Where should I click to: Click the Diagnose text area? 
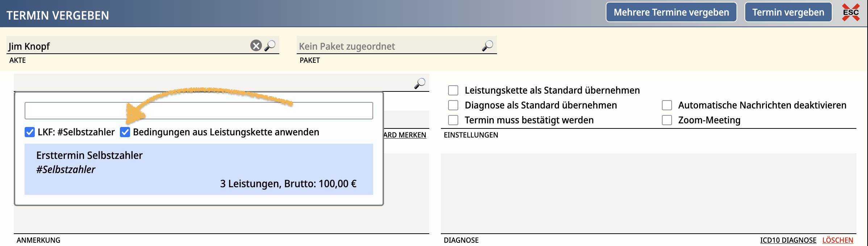pyautogui.click(x=648, y=193)
